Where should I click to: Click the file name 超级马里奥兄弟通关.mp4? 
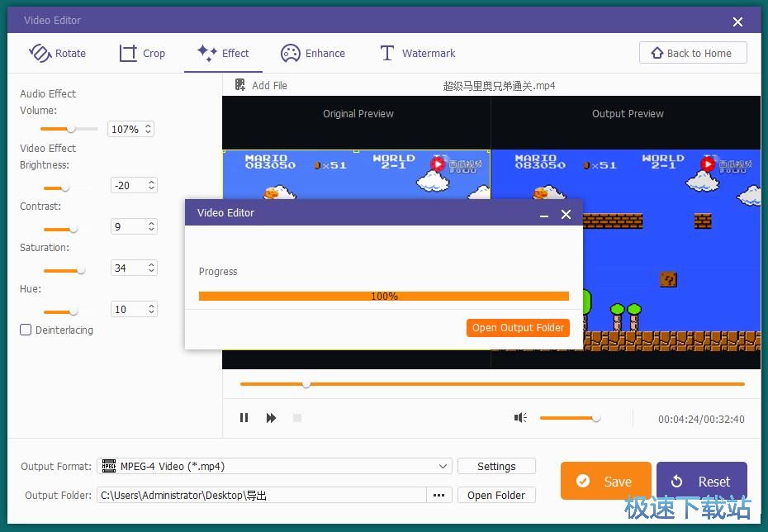pyautogui.click(x=499, y=86)
